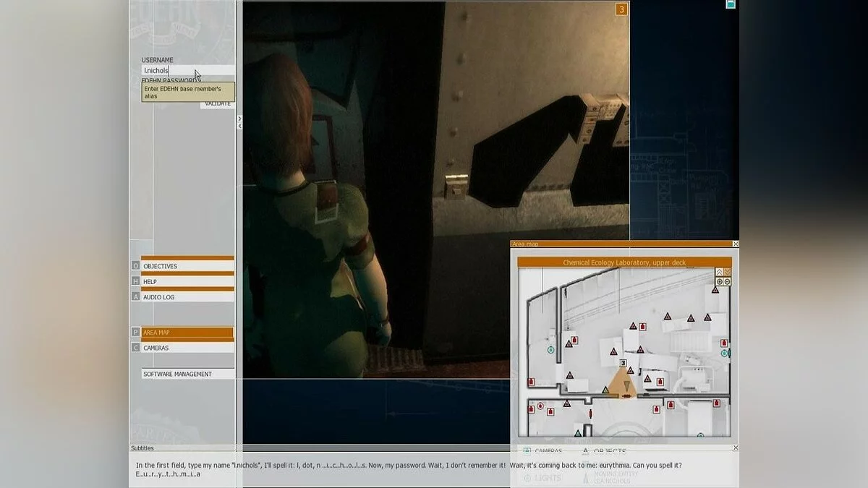The width and height of the screenshot is (868, 488).
Task: Toggle the cyan light marker in the left room
Action: point(550,349)
